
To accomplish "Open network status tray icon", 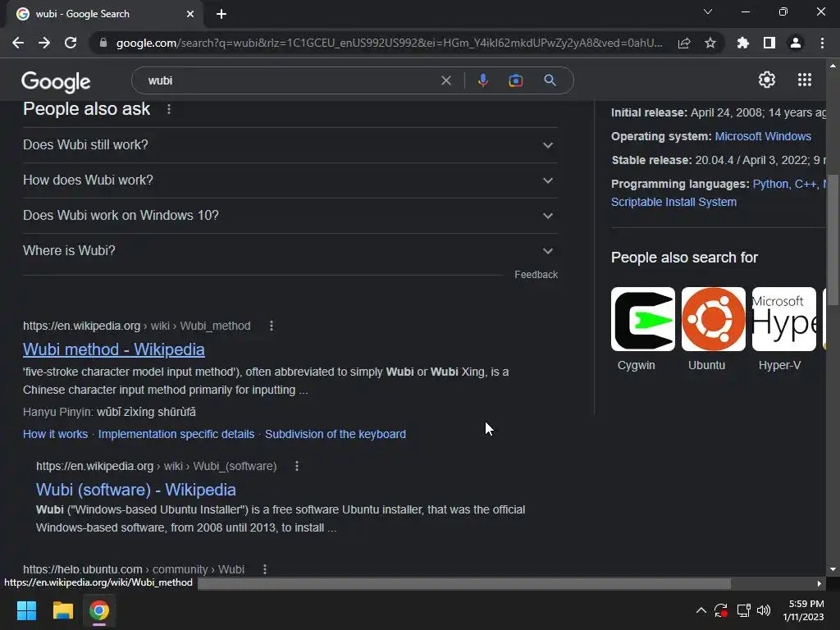I will (743, 610).
